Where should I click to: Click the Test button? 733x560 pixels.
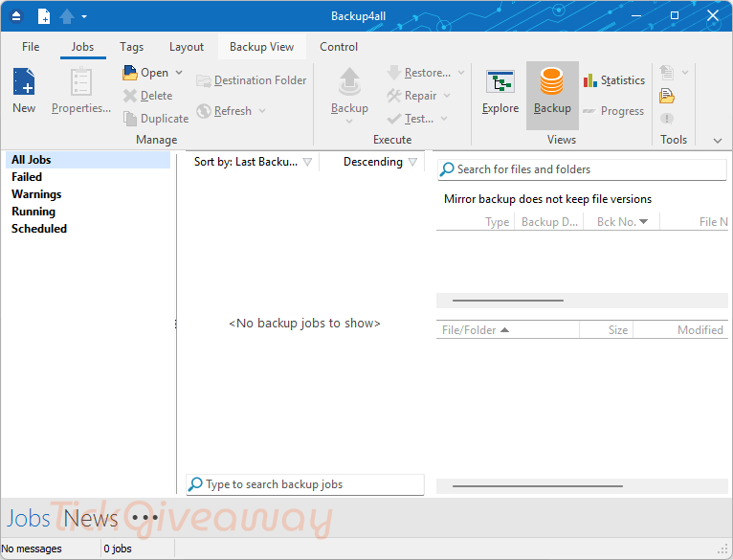point(411,119)
